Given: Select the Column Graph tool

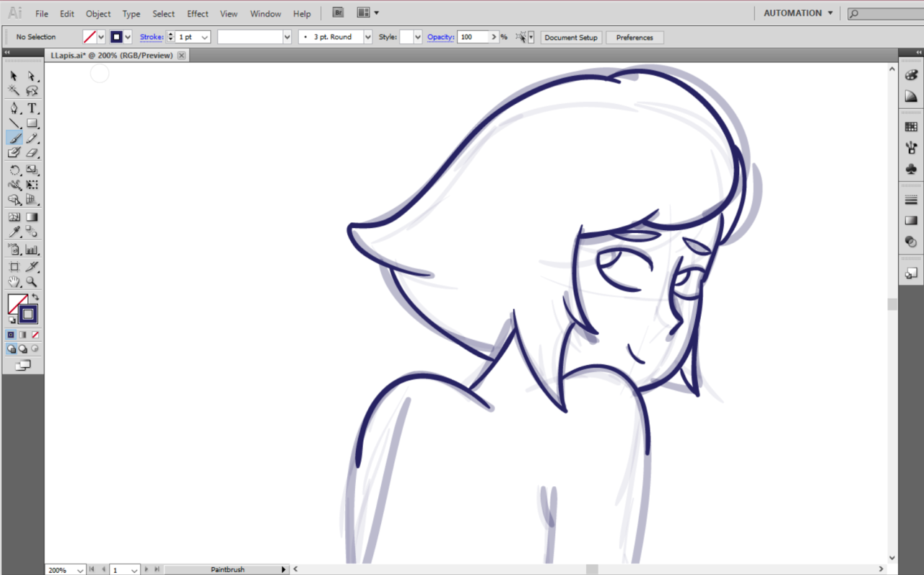Looking at the screenshot, I should point(32,250).
